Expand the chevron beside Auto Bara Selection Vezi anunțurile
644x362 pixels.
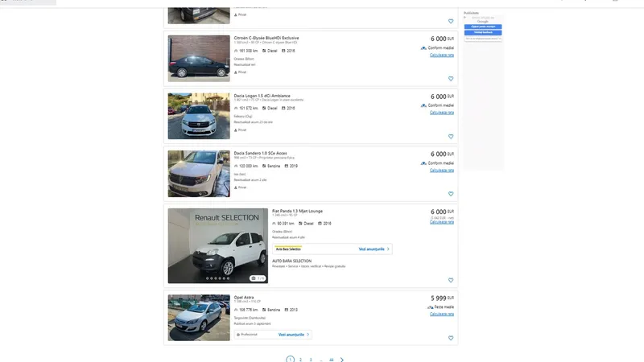point(388,249)
